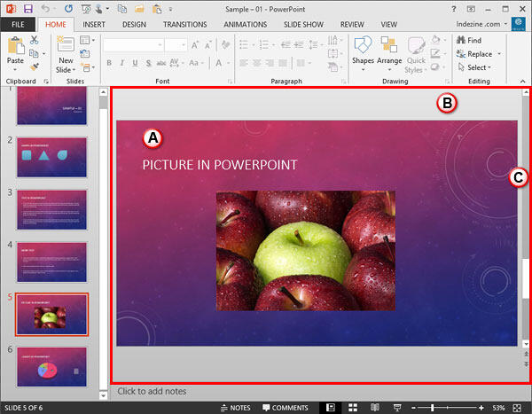This screenshot has width=532, height=414.
Task: Open Ribbon Display Options icon
Action: (x=471, y=9)
